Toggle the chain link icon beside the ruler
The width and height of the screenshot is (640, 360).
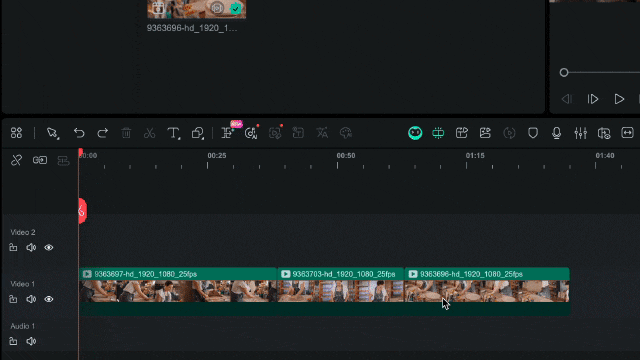(x=40, y=160)
